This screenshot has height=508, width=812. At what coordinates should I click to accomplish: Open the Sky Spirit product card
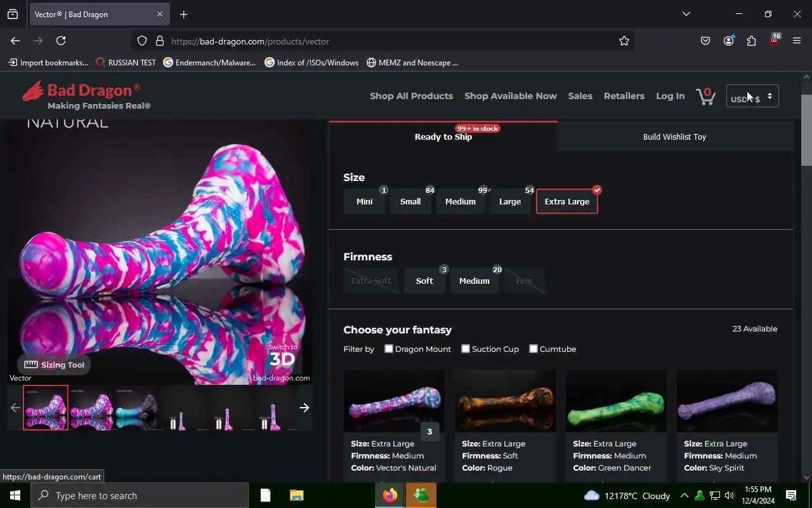pyautogui.click(x=727, y=424)
